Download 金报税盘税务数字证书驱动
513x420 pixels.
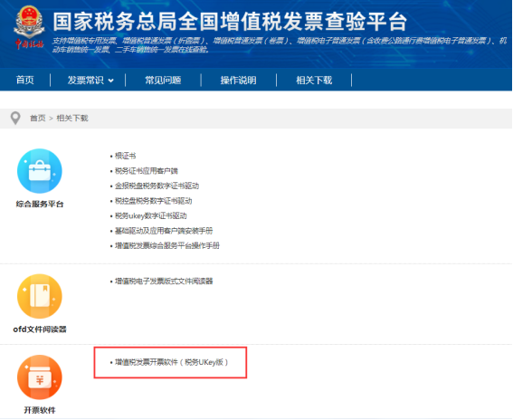pos(157,186)
